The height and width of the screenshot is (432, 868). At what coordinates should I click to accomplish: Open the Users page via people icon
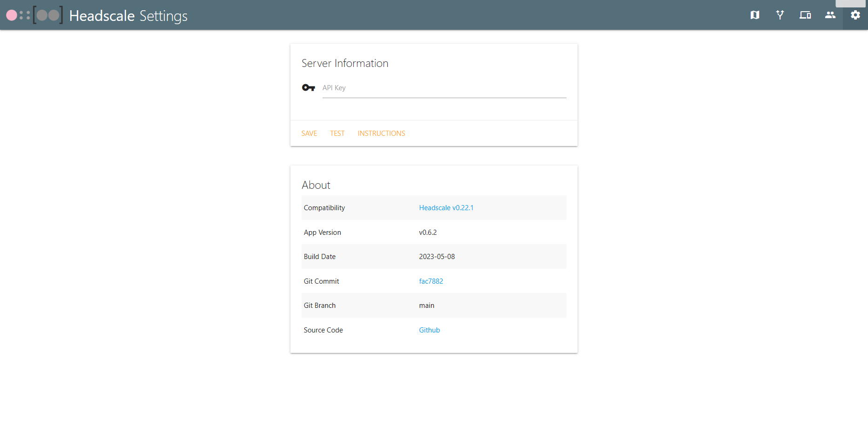coord(830,15)
